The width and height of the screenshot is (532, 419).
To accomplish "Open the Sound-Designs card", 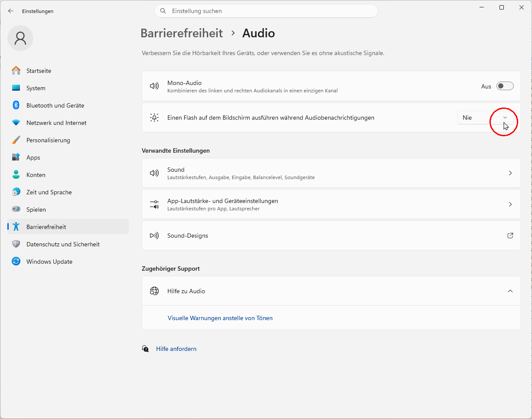I will pos(331,236).
